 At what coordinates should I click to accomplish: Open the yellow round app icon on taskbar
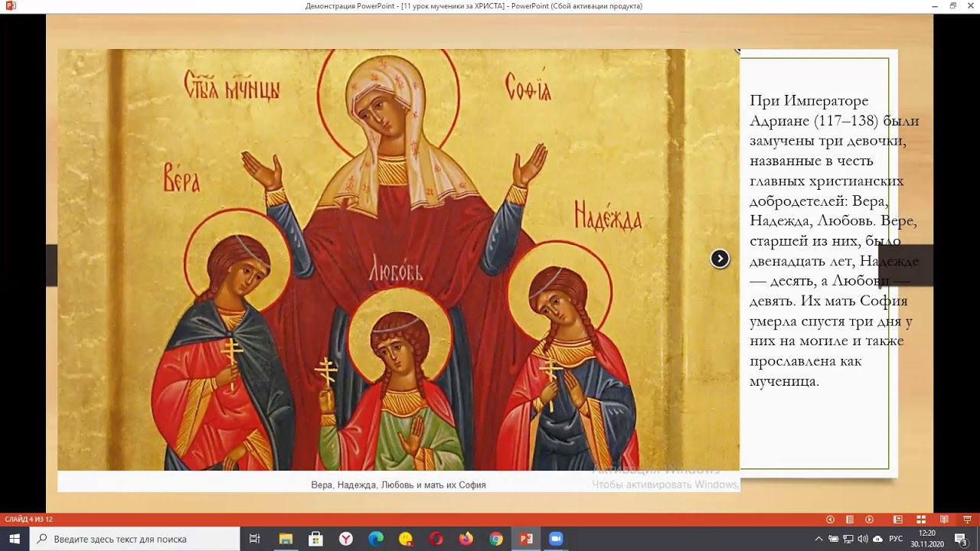click(x=406, y=539)
